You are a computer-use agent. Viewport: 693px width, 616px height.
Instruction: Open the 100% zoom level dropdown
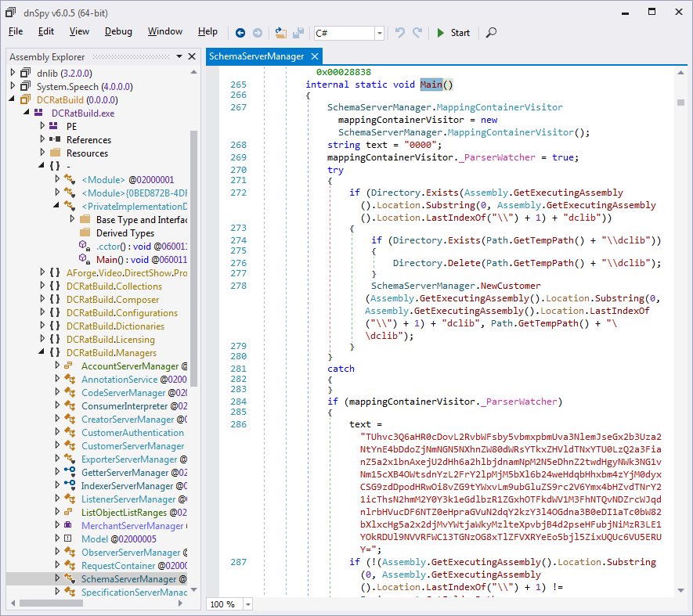point(247,603)
